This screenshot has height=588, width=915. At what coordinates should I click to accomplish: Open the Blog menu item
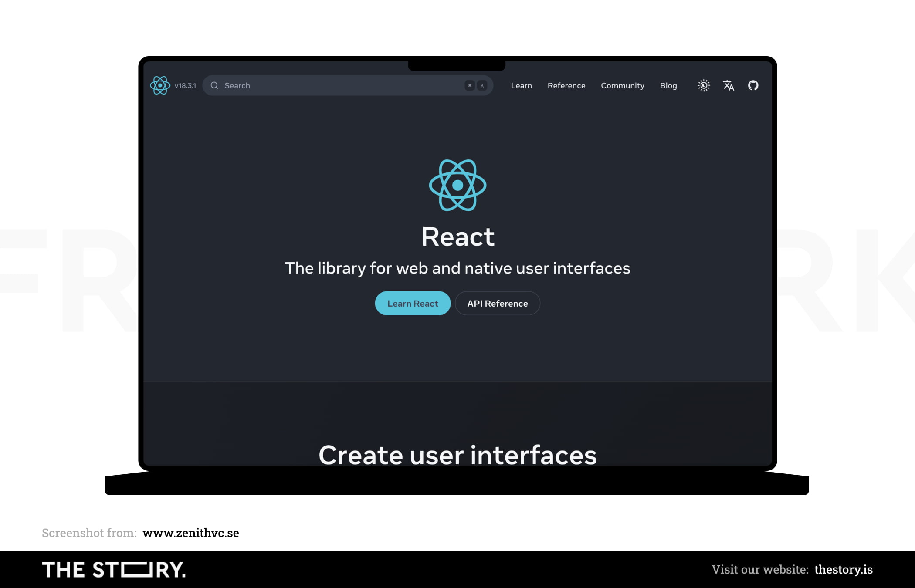point(668,84)
